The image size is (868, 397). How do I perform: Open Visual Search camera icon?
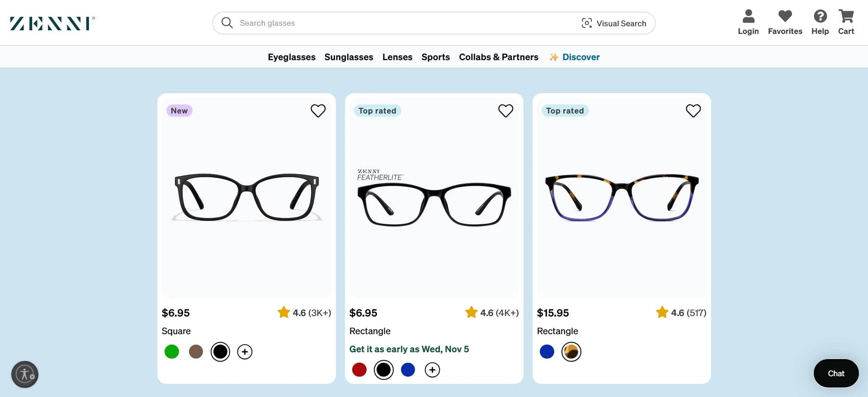[587, 23]
